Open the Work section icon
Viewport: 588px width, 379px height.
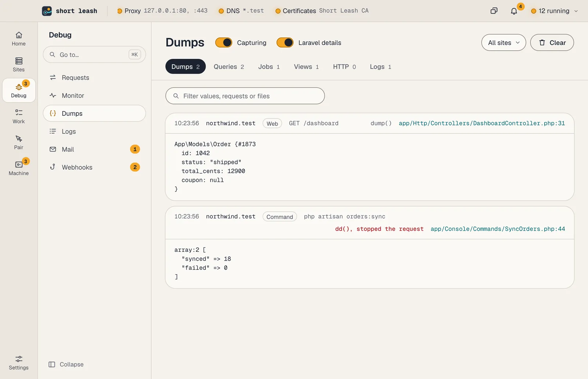[x=19, y=116]
